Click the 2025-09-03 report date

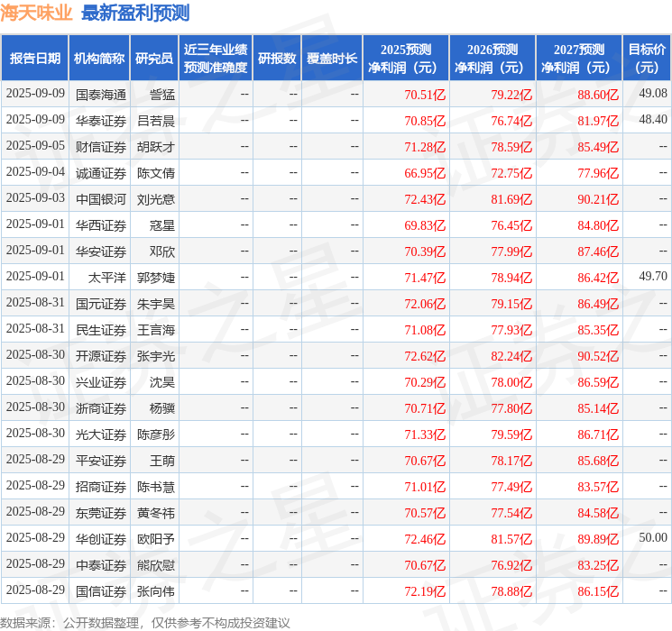point(35,197)
